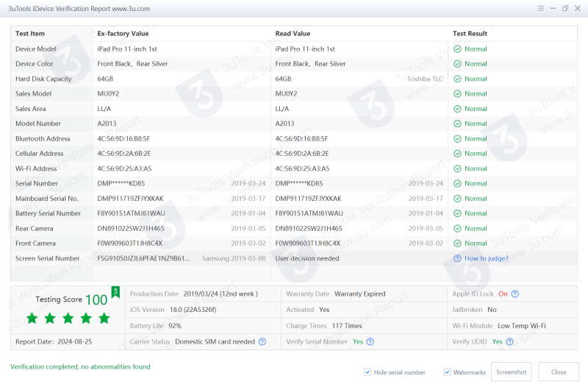Viewport: 588px width, 390px height.
Task: Click ex-factory mainboard serial DMP911719ZFJYXKAK
Action: pyautogui.click(x=131, y=199)
